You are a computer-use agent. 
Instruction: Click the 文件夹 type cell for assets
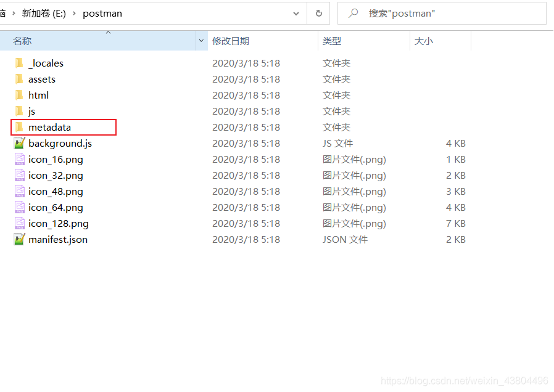coord(336,79)
